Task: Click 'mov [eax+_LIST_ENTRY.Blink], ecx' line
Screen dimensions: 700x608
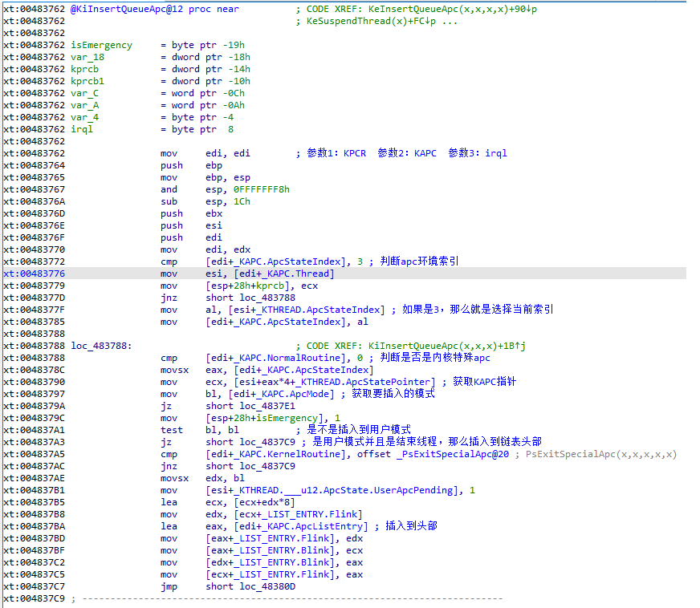Action: pyautogui.click(x=262, y=551)
